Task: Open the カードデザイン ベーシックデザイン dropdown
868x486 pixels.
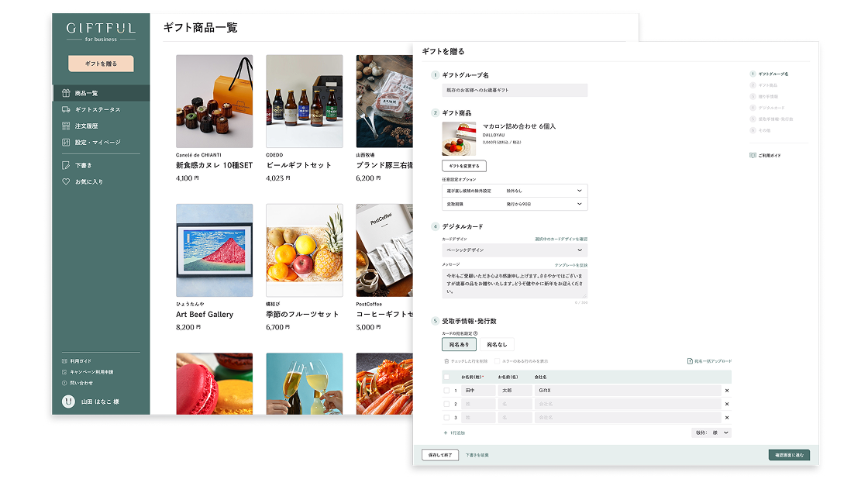Action: pos(579,250)
